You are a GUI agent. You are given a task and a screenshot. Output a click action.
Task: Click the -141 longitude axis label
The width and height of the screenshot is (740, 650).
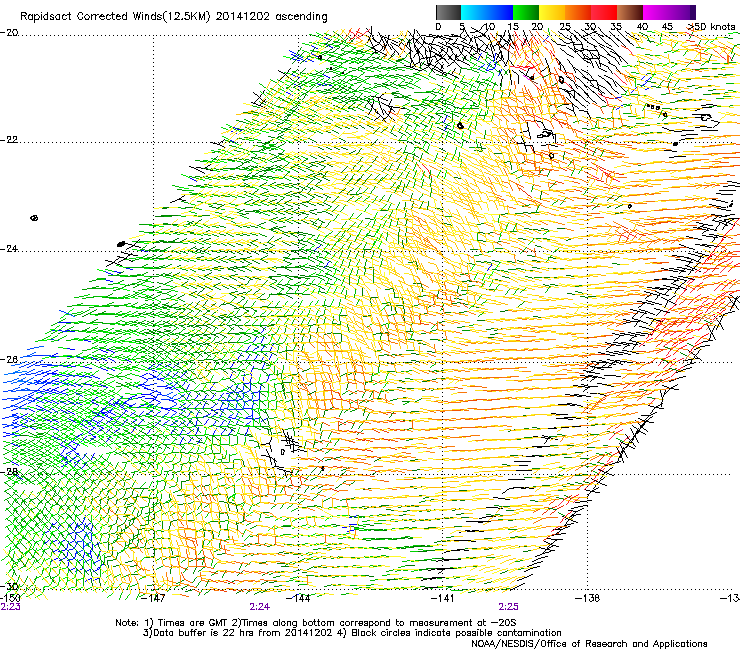click(x=443, y=598)
